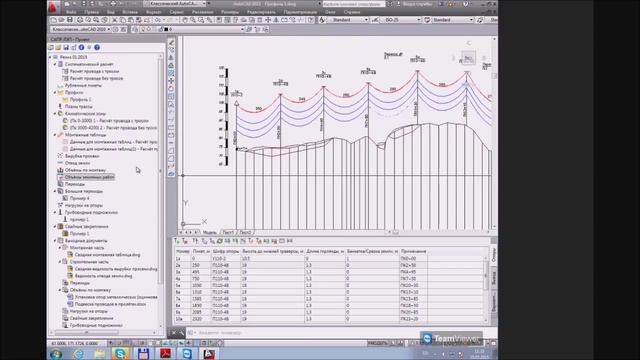The height and width of the screenshot is (360, 640).
Task: Click the Zoom realtime magnifier icon
Action: [x=193, y=20]
